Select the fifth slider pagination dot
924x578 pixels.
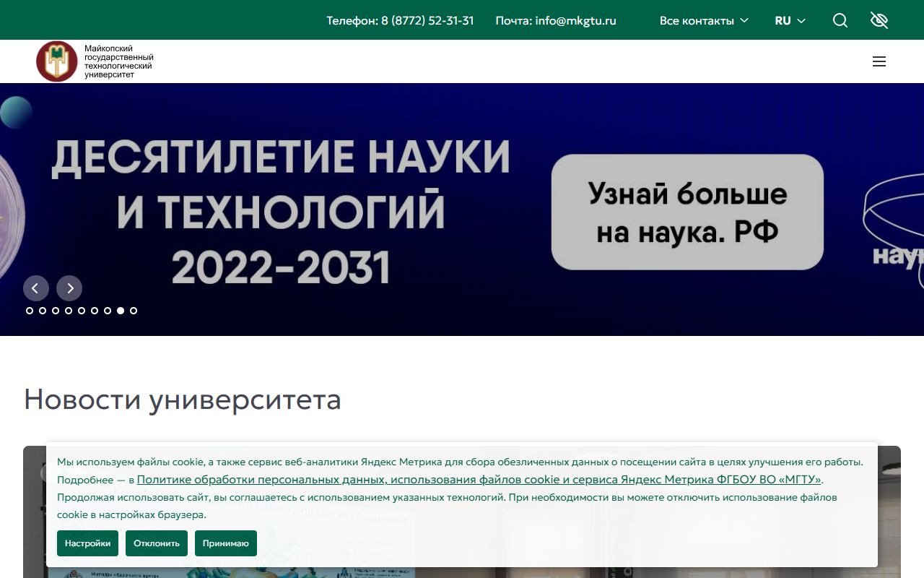(82, 311)
